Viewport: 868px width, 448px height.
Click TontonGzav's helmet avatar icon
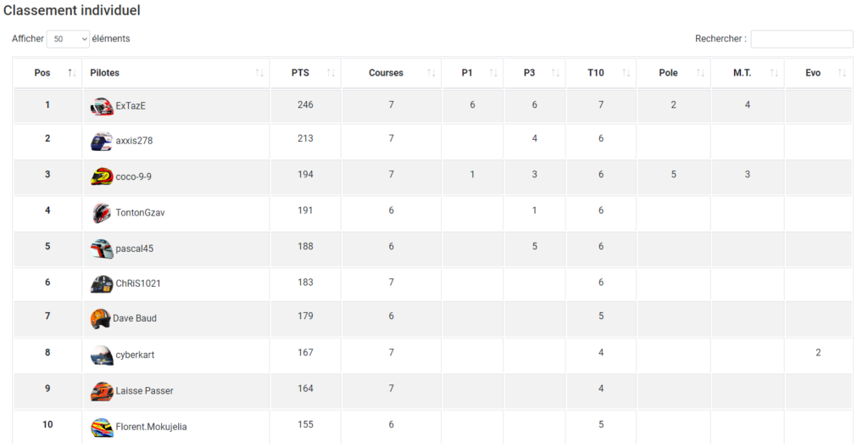(x=102, y=213)
